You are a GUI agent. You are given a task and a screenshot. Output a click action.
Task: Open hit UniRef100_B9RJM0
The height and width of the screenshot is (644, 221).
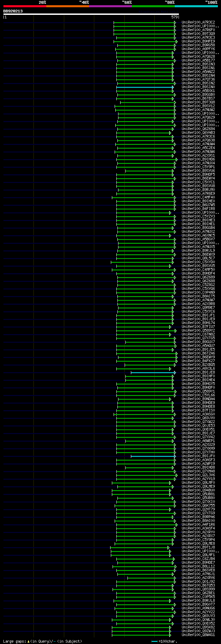[x=198, y=190]
